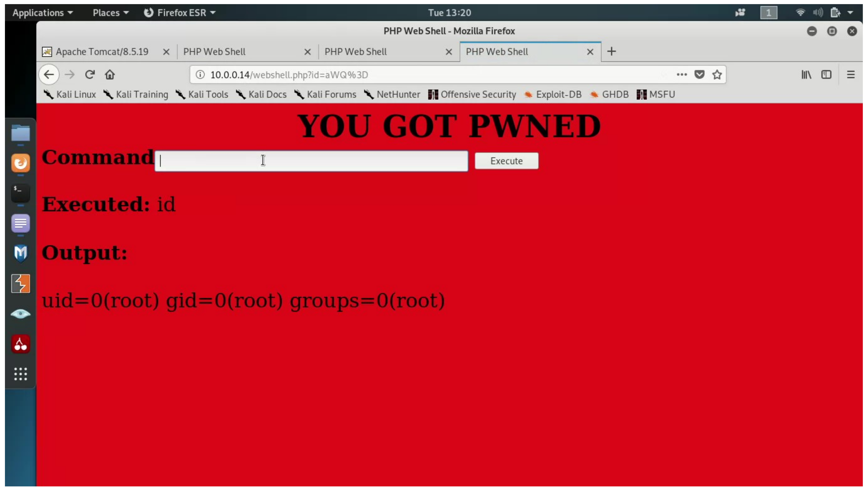Open the Places dropdown menu
Viewport: 868px width, 492px height.
(x=111, y=12)
